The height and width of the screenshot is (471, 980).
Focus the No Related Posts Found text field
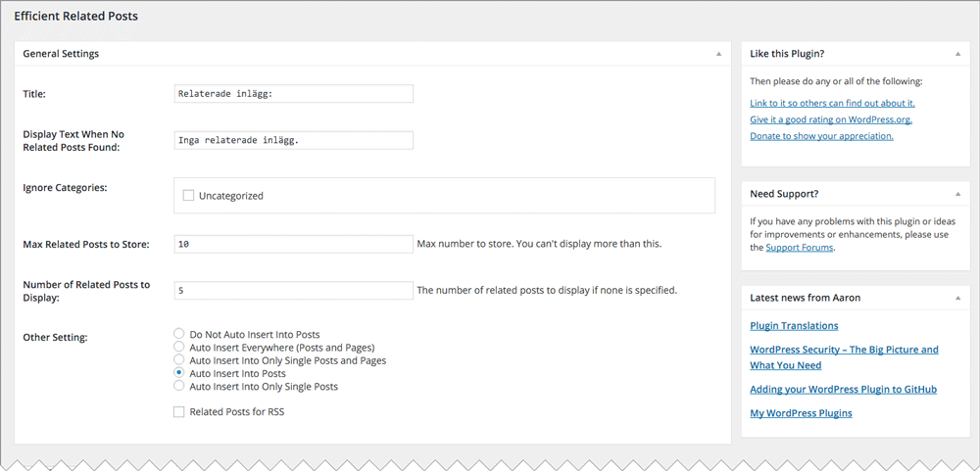coord(294,140)
